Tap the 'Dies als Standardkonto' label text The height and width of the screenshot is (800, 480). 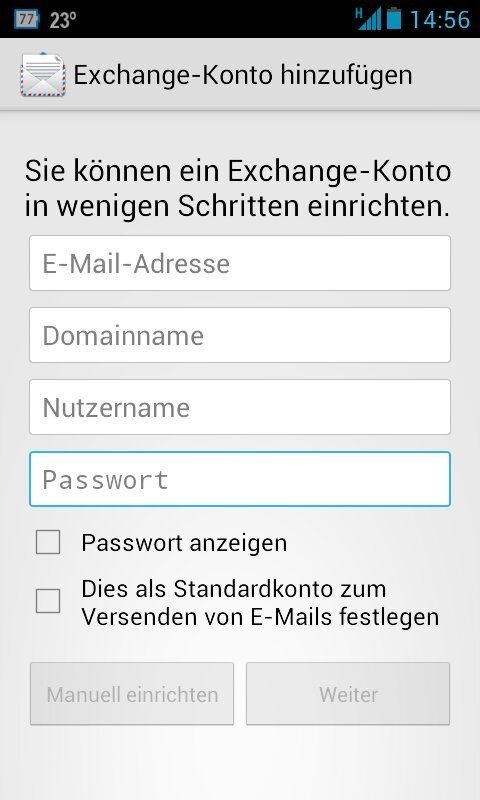pos(260,603)
